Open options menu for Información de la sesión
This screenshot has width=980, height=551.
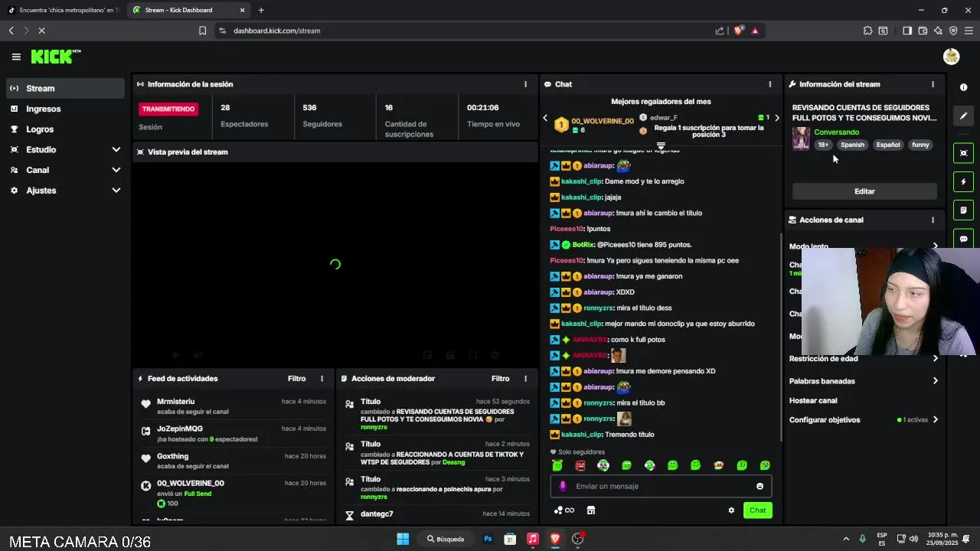click(525, 84)
